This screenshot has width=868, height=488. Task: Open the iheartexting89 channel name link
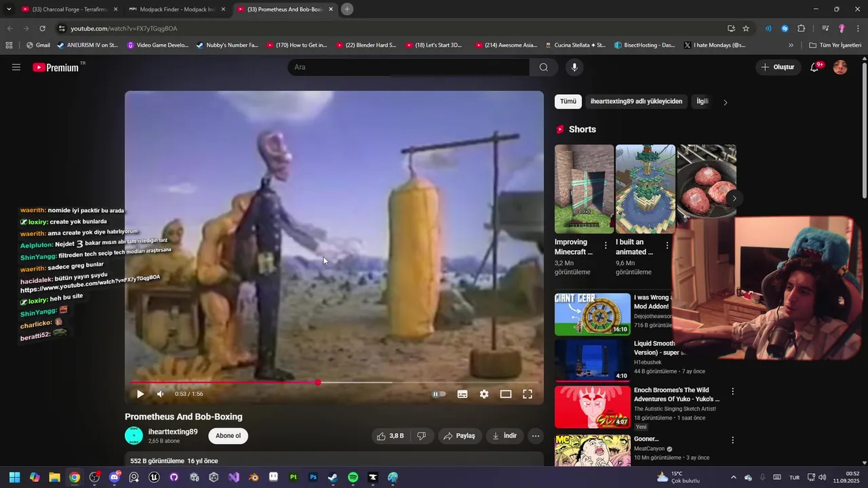[173, 432]
